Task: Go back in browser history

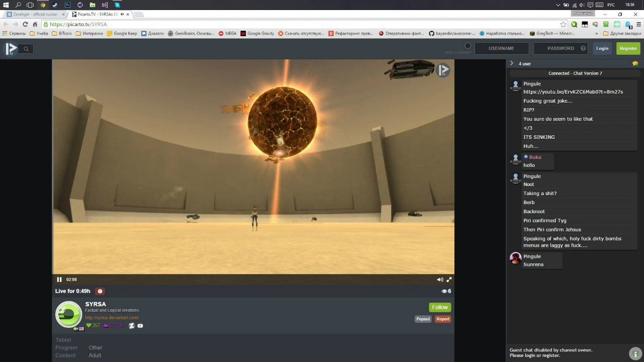Action: [6, 24]
